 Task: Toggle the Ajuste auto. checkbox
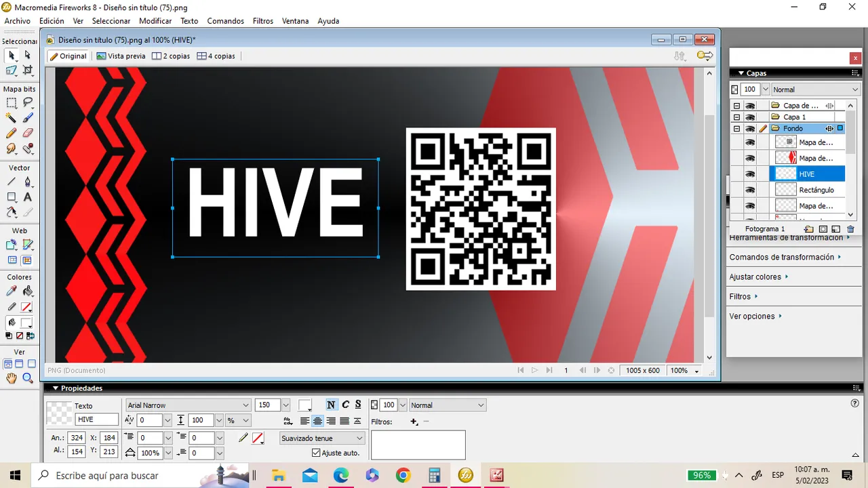(316, 453)
